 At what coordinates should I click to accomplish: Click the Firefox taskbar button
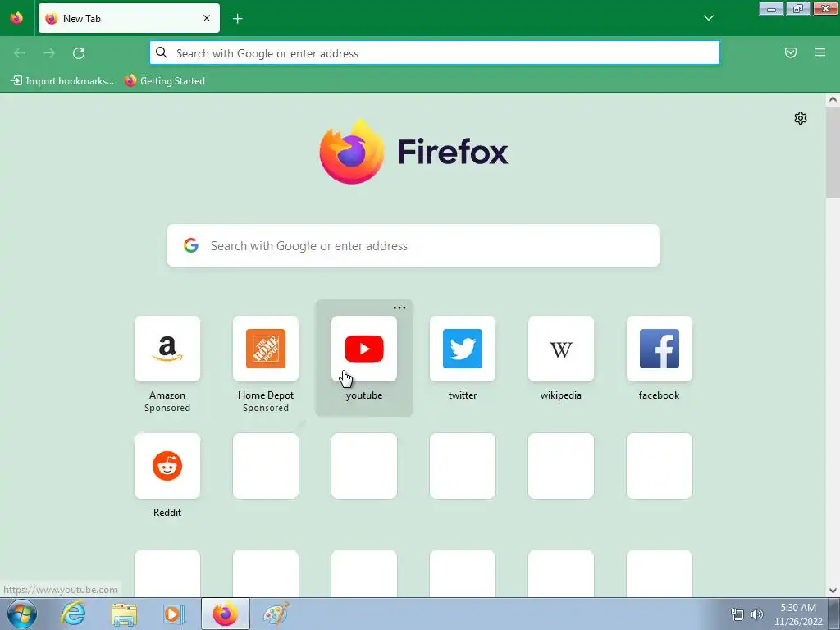click(225, 614)
